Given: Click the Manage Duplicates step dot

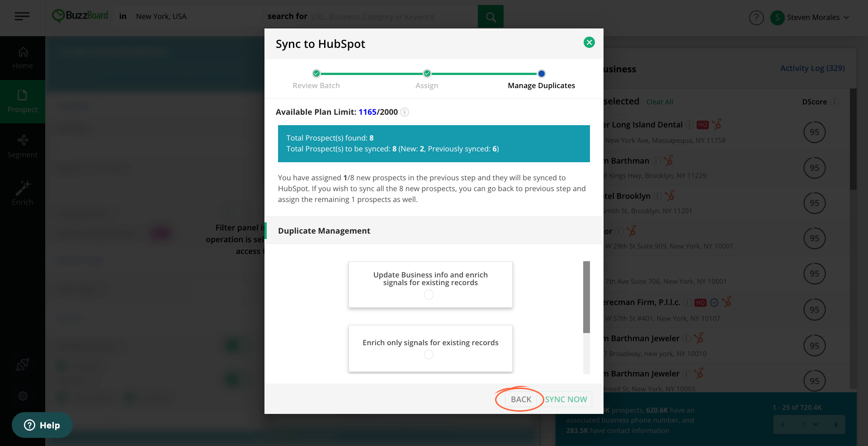Looking at the screenshot, I should click(542, 74).
